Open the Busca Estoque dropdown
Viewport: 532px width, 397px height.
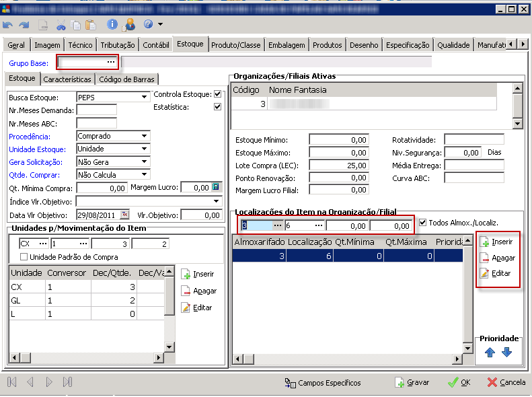(x=145, y=98)
